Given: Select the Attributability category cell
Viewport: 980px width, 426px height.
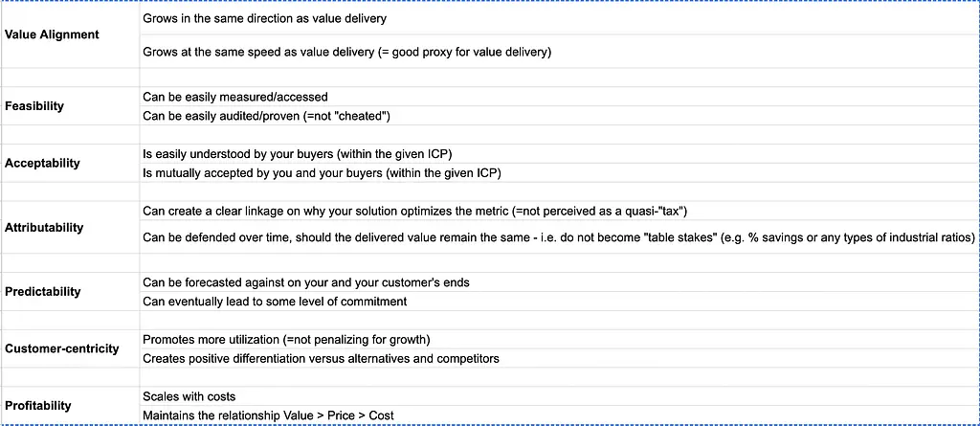Looking at the screenshot, I should 44,228.
